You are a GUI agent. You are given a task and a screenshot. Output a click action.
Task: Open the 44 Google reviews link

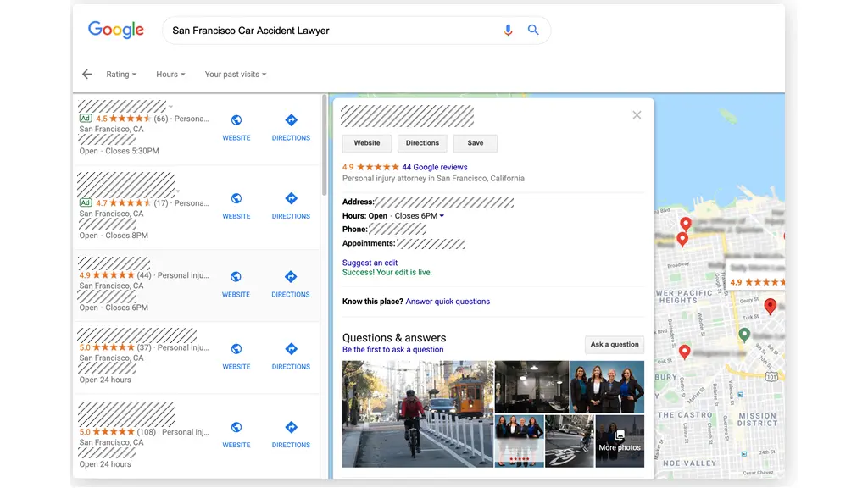(434, 167)
